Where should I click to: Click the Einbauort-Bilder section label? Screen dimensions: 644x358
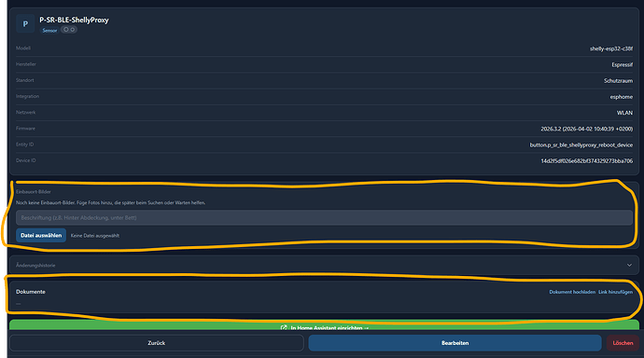(x=34, y=191)
